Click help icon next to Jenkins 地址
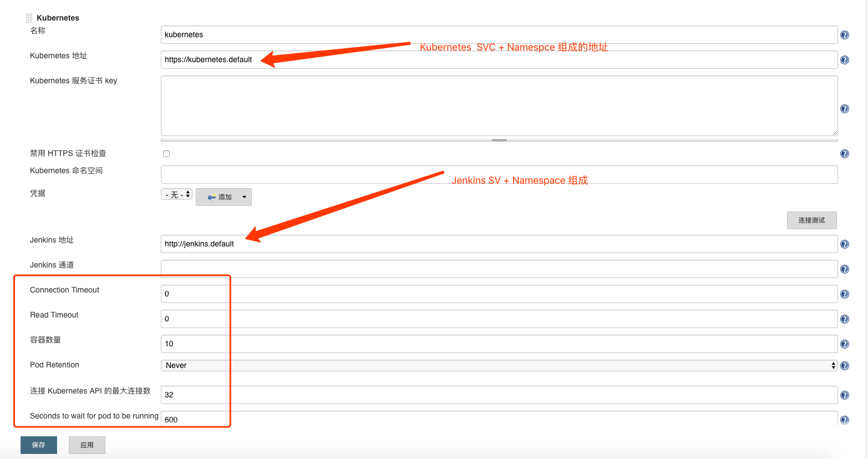This screenshot has width=868, height=459. point(844,244)
